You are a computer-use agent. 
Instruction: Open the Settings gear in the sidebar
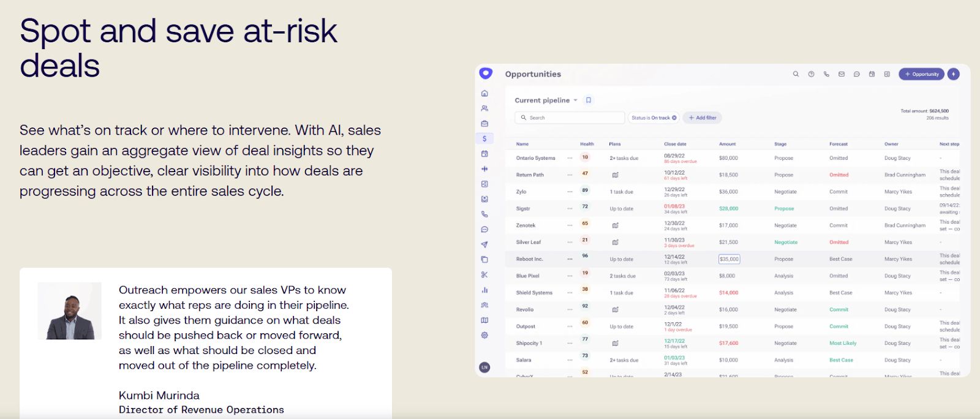click(484, 335)
